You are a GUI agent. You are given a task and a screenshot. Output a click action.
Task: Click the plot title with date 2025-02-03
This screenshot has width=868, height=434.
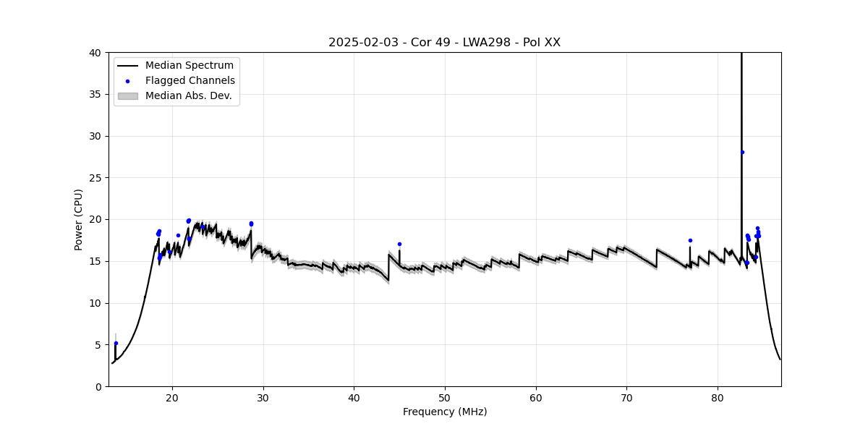[444, 42]
